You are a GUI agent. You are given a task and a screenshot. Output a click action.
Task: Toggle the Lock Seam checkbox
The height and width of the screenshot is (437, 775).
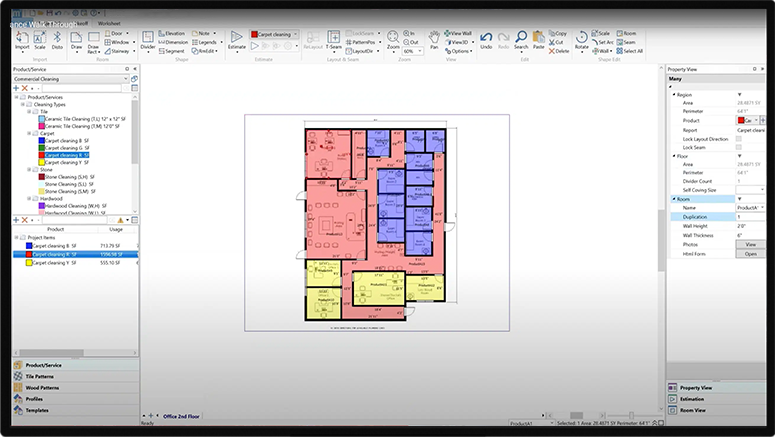739,147
